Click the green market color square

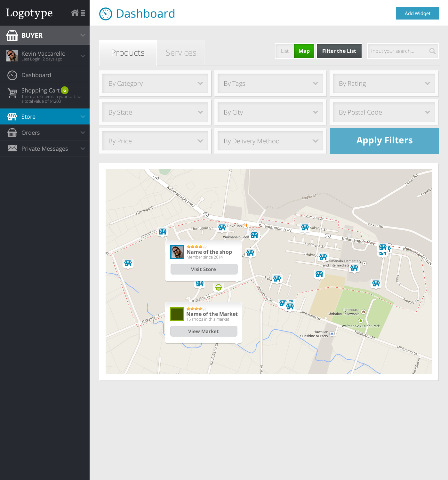tap(177, 314)
